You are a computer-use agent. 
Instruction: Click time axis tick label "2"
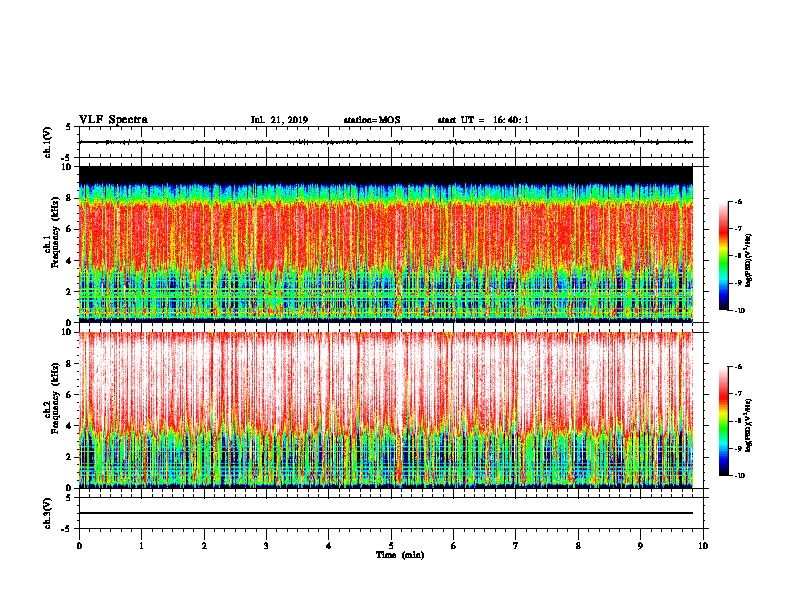point(204,546)
